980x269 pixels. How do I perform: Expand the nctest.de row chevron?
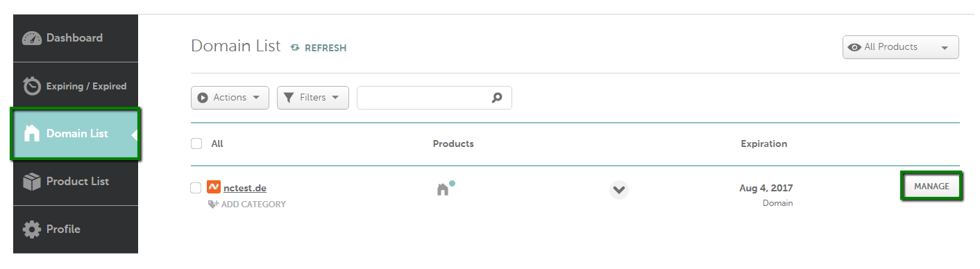pyautogui.click(x=619, y=189)
